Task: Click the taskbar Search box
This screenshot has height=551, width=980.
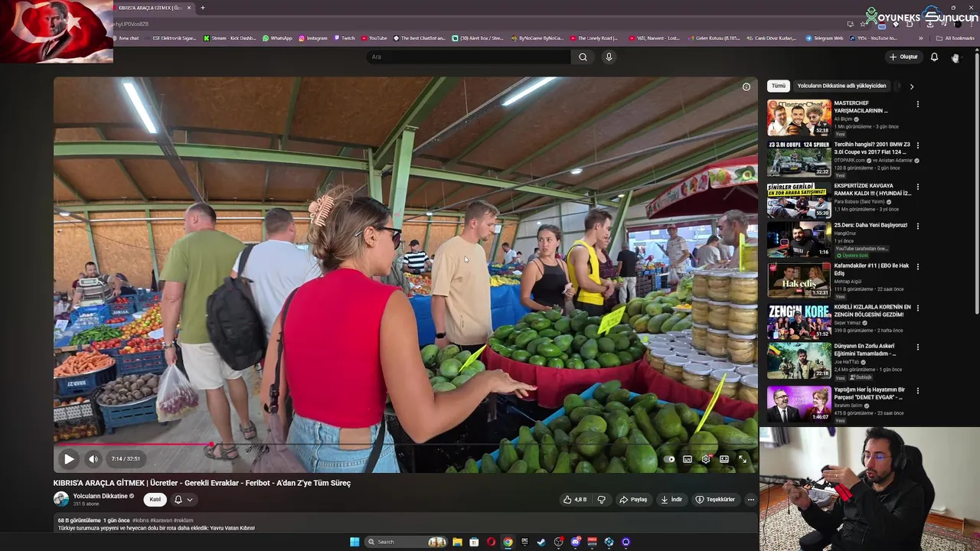Action: [x=406, y=542]
